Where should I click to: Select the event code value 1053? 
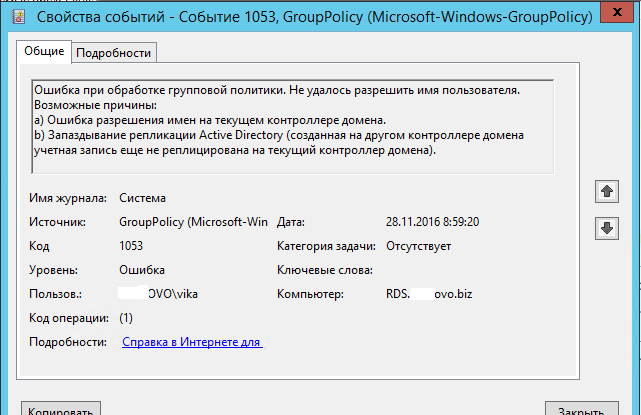coord(131,246)
